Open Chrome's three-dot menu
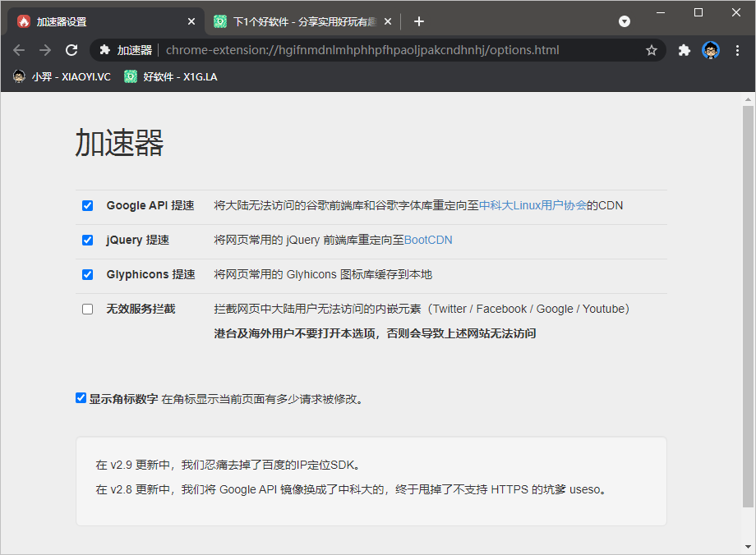Screen dimensions: 756x555 (x=737, y=50)
